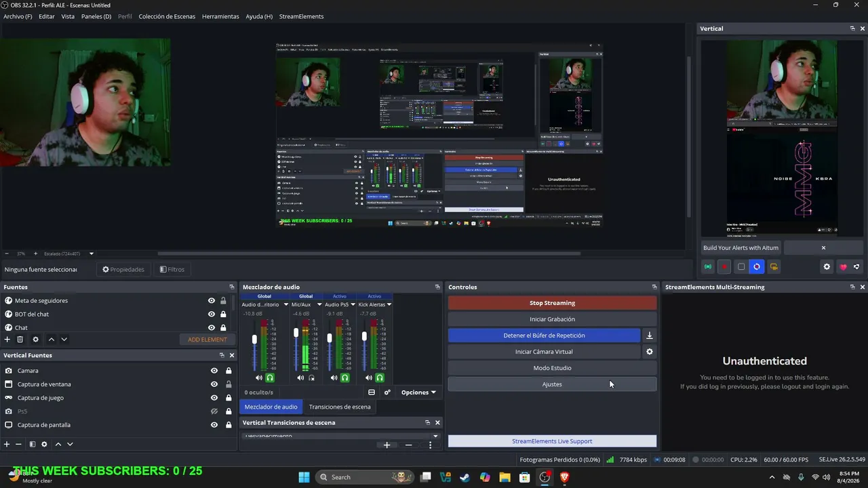The image size is (868, 488).
Task: Toggle monitoring headphones for Kick Alertas
Action: (380, 378)
